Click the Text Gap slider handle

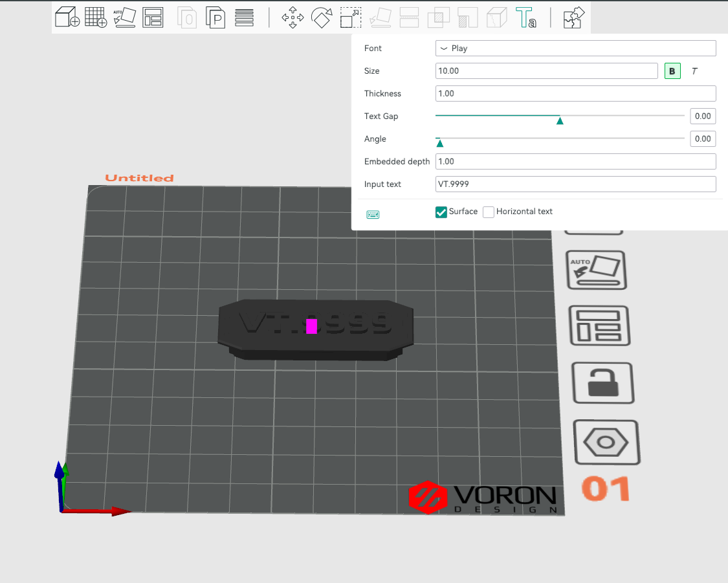pos(560,120)
